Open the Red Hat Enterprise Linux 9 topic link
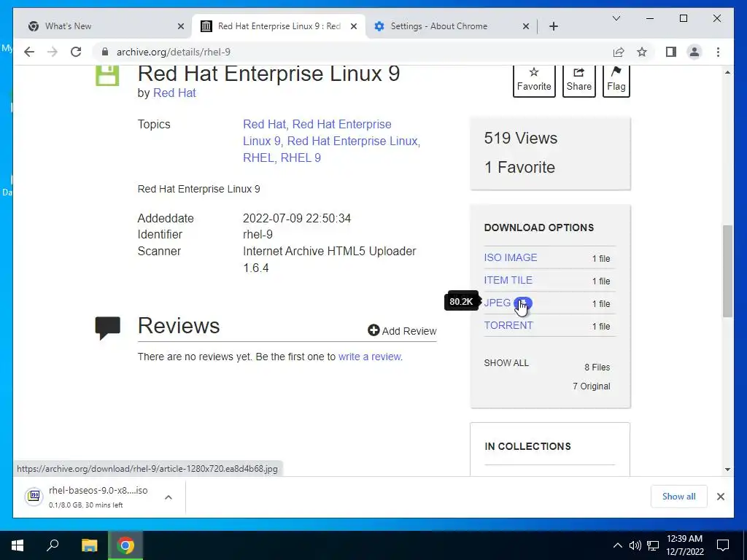The image size is (747, 560). 317,133
